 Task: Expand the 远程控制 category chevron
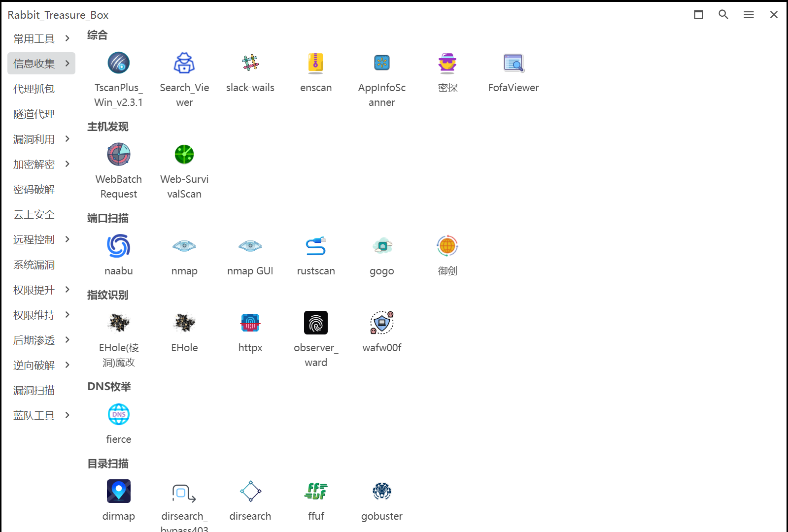pos(68,239)
